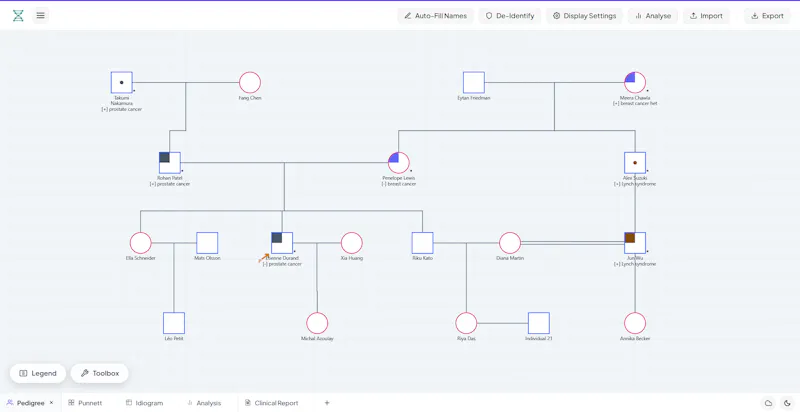This screenshot has width=800, height=412.
Task: Open the Legend panel
Action: tap(38, 373)
